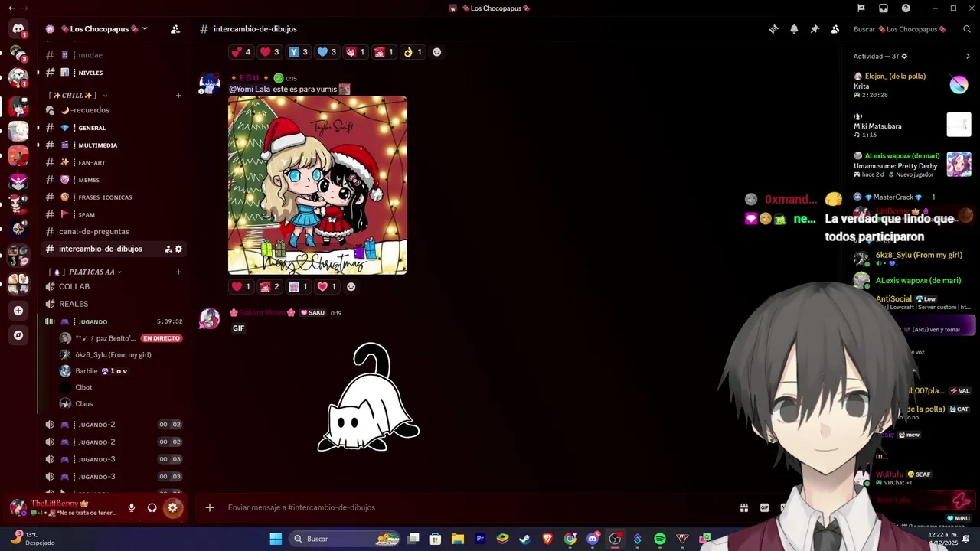980x551 pixels.
Task: Open the GENERAL channel
Action: pyautogui.click(x=114, y=128)
